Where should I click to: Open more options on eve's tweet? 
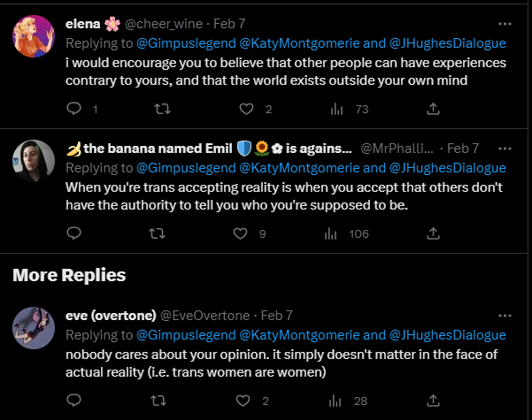[x=505, y=315]
